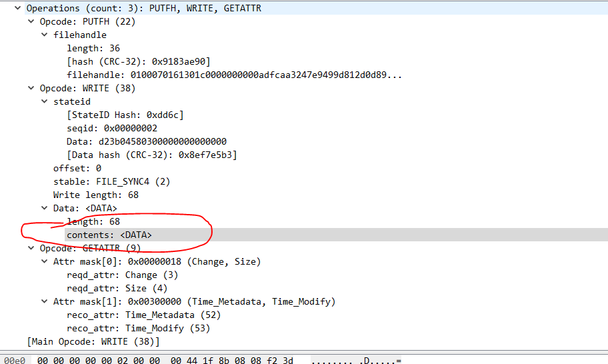The width and height of the screenshot is (608, 364).
Task: Select reco_attr: Time_Metadata (52) row
Action: pyautogui.click(x=143, y=315)
